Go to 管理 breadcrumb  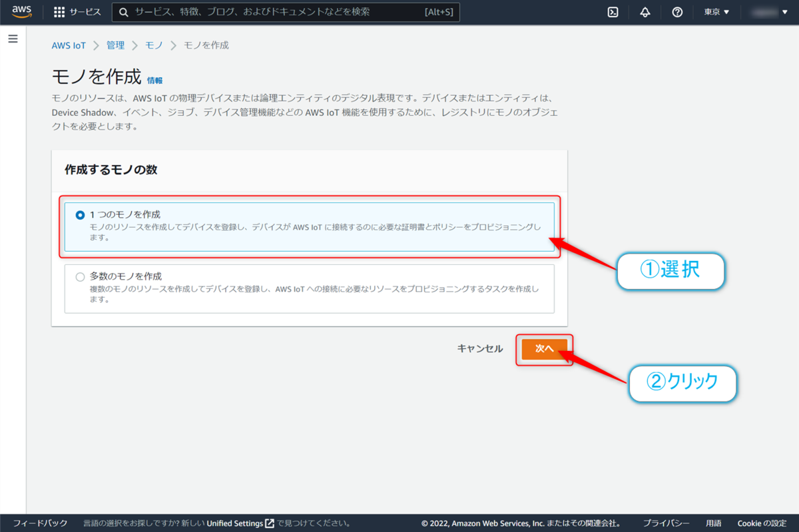(x=115, y=45)
